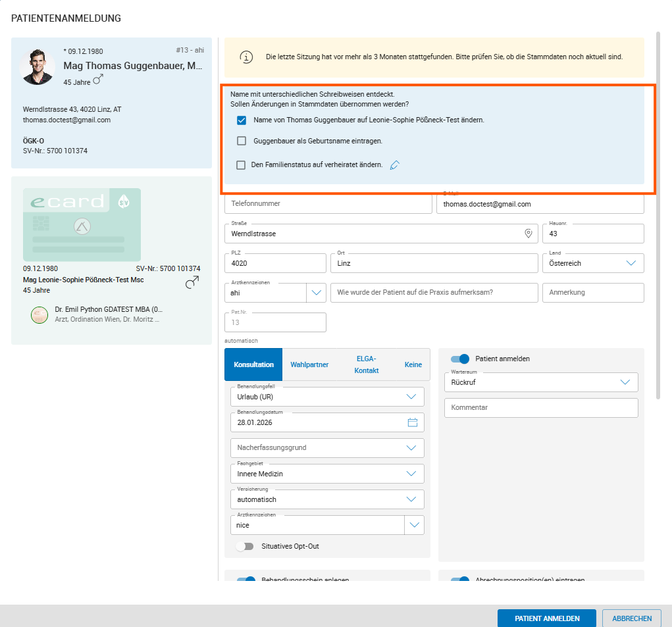Click the pencil edit icon beside Familienstatus

click(x=395, y=165)
